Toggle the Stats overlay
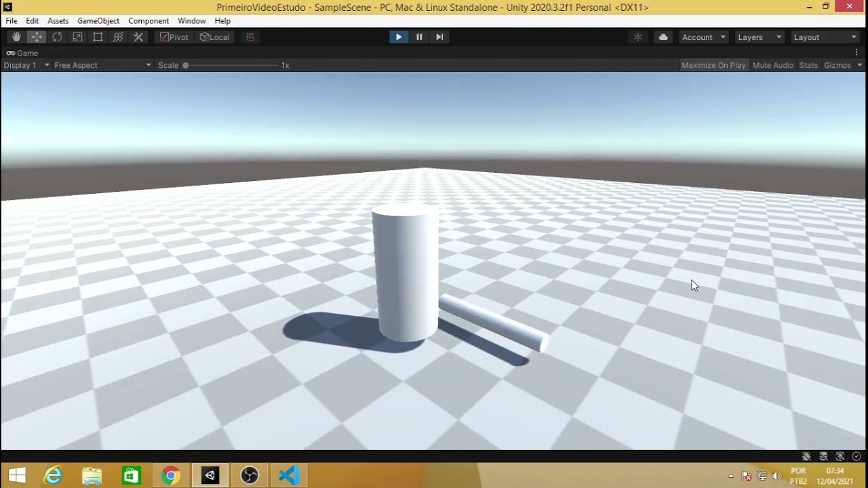The width and height of the screenshot is (868, 488). (x=808, y=65)
